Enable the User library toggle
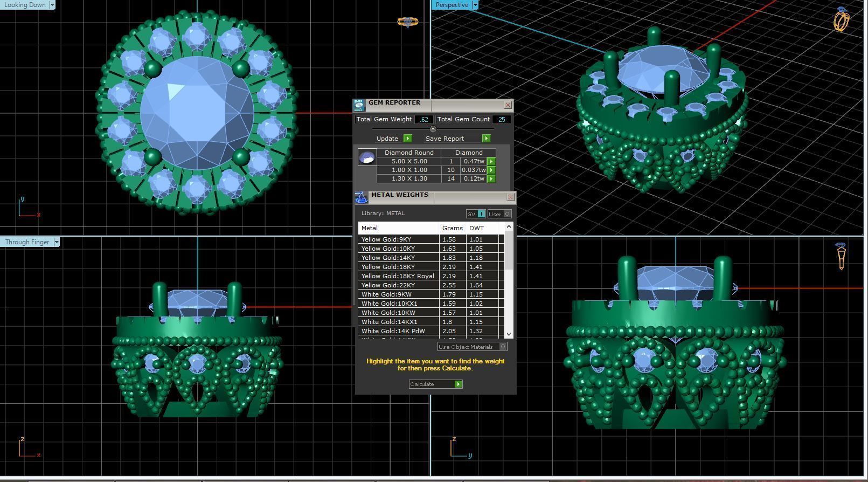Viewport: 868px width, 482px height. click(x=499, y=214)
